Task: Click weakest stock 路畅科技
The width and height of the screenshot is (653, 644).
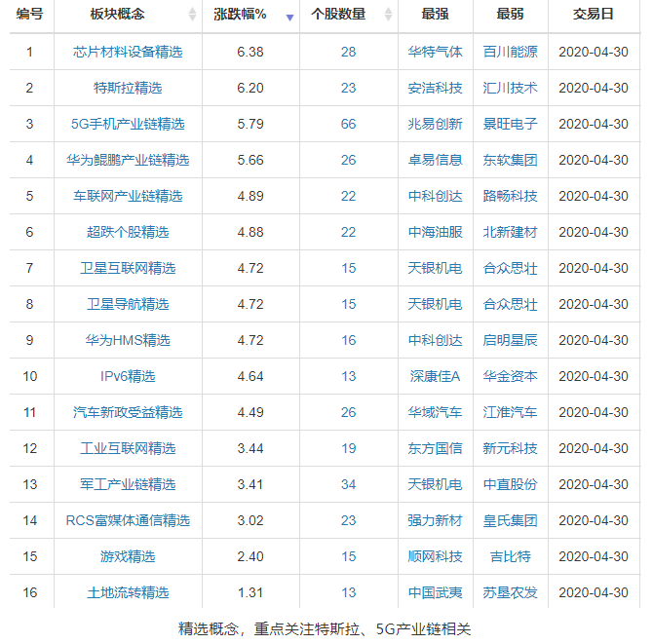Action: 510,196
